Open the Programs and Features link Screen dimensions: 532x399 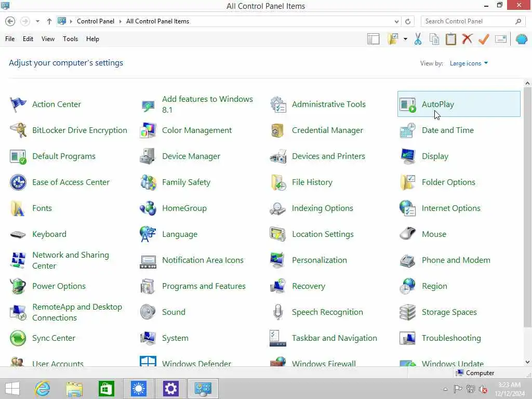[x=204, y=286]
